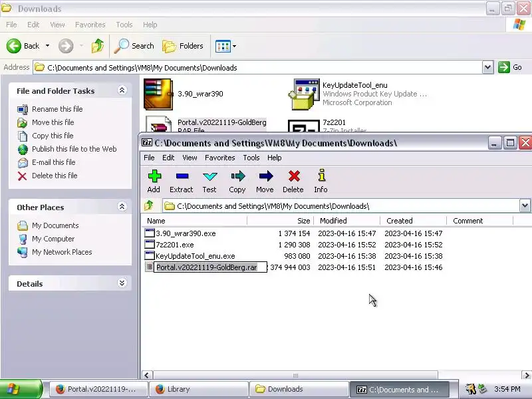Sort by the Size column header
This screenshot has width=532, height=399.
coord(280,221)
